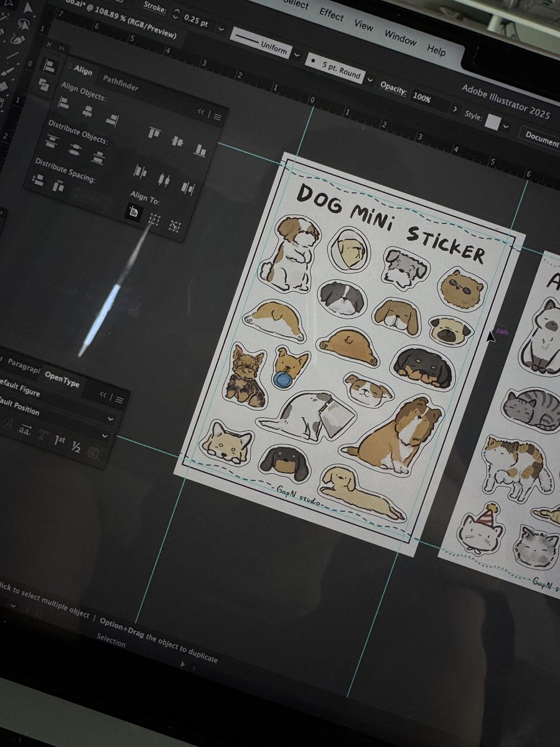The width and height of the screenshot is (560, 747).
Task: Open the Figure style dropdown in OpenType
Action: pyautogui.click(x=110, y=418)
